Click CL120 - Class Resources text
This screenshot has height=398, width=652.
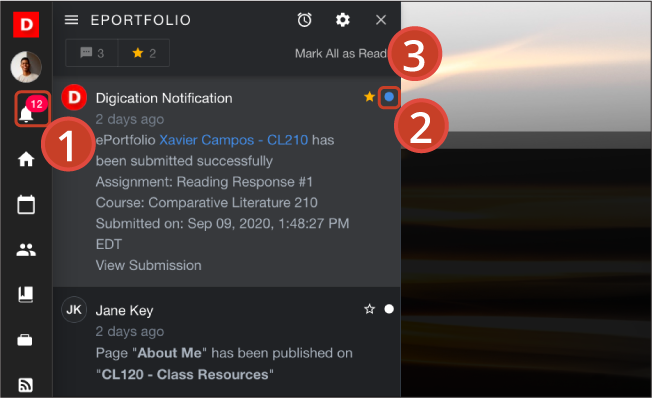(185, 374)
